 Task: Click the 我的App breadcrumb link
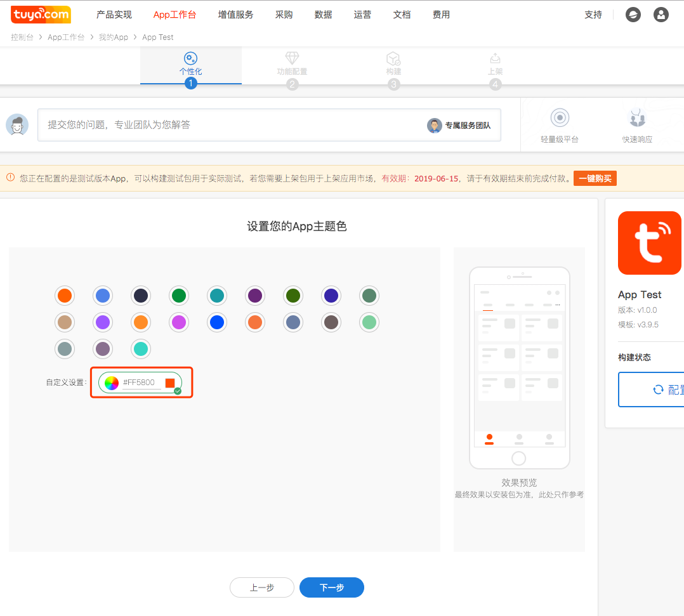[x=113, y=37]
